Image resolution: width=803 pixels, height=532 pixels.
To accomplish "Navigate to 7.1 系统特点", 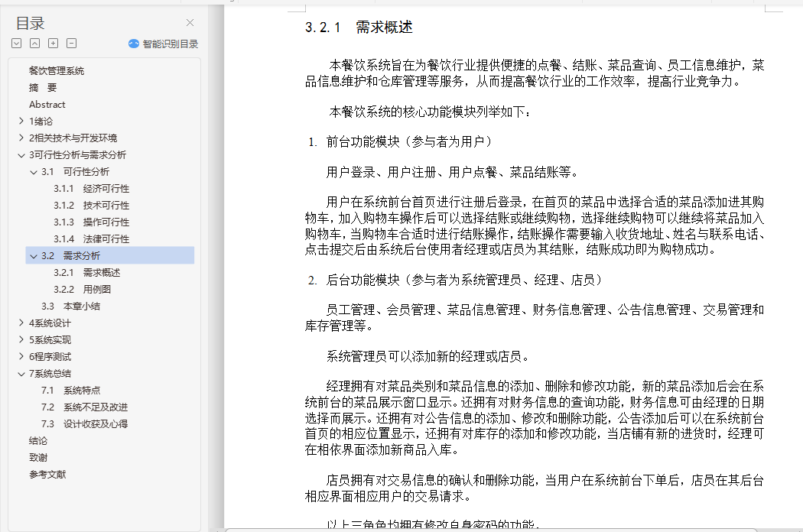I will click(70, 390).
